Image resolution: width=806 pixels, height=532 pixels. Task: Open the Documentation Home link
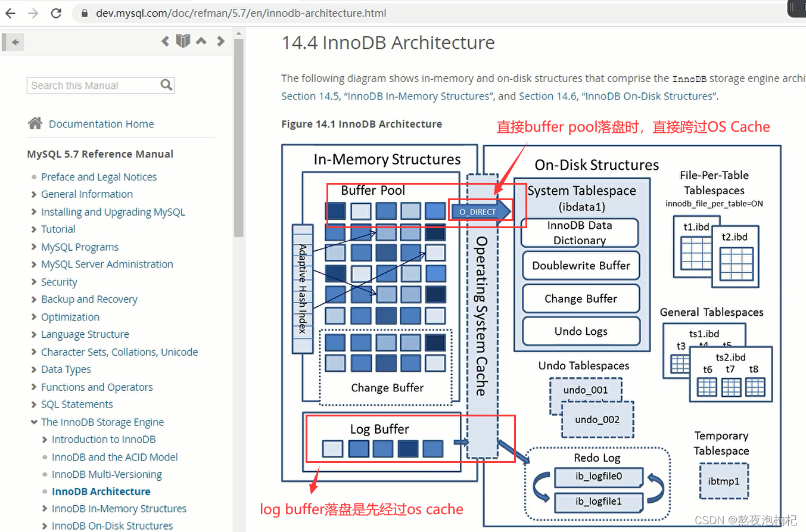101,124
